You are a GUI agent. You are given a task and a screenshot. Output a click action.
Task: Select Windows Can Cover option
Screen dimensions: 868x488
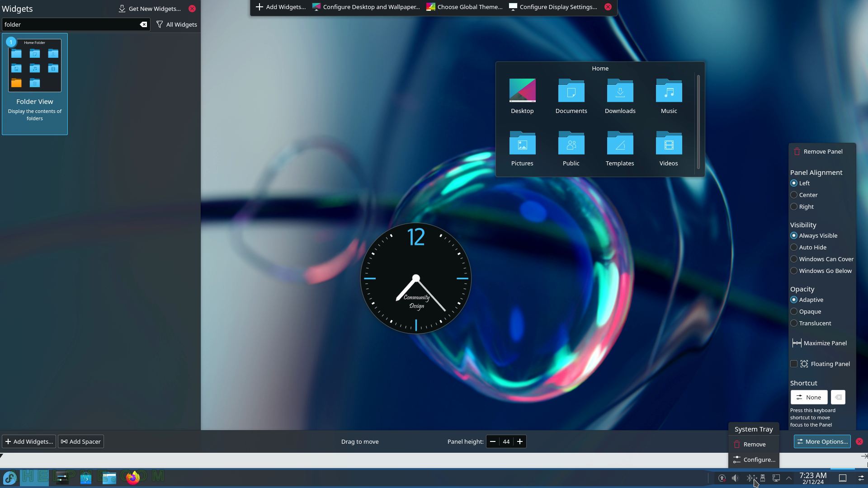[x=822, y=259]
